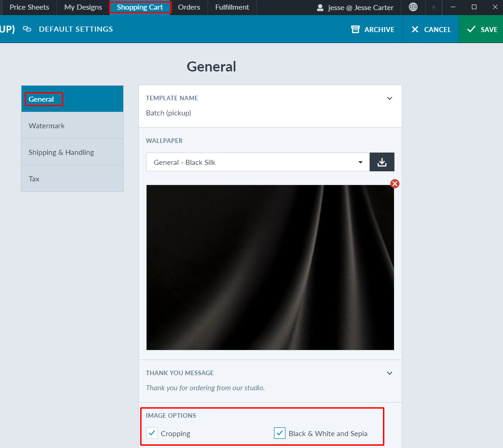503x448 pixels.
Task: Click the user profile icon
Action: (x=321, y=7)
